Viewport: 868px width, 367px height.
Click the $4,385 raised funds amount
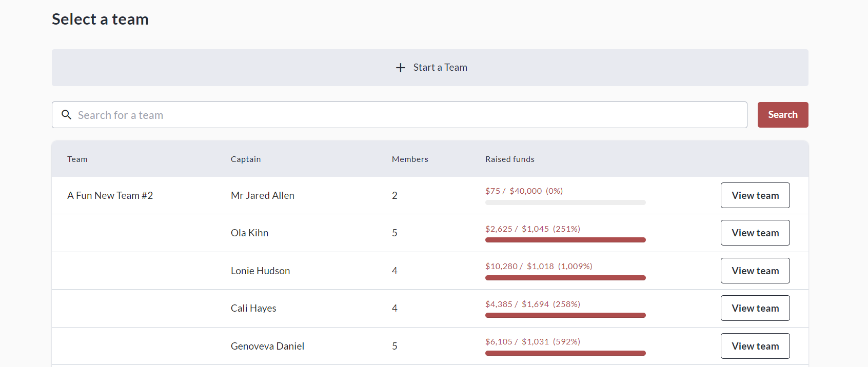tap(499, 304)
